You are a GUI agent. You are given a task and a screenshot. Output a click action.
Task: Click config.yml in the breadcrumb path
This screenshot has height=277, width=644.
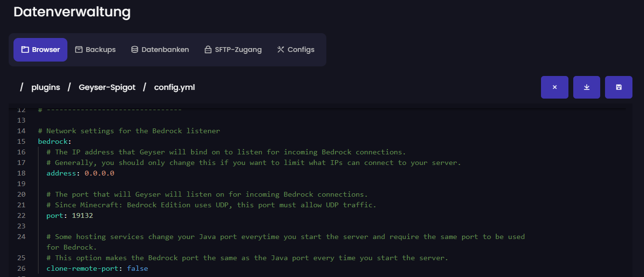(x=174, y=87)
